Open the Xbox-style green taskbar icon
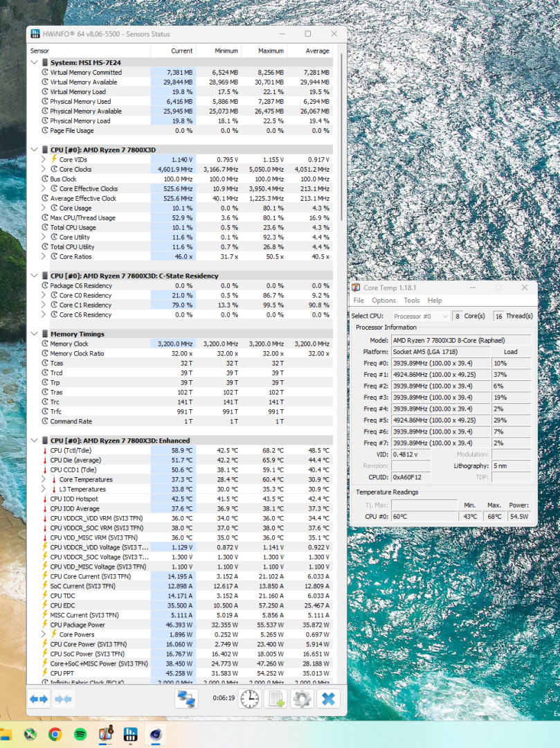The height and width of the screenshot is (748, 560). click(x=30, y=734)
